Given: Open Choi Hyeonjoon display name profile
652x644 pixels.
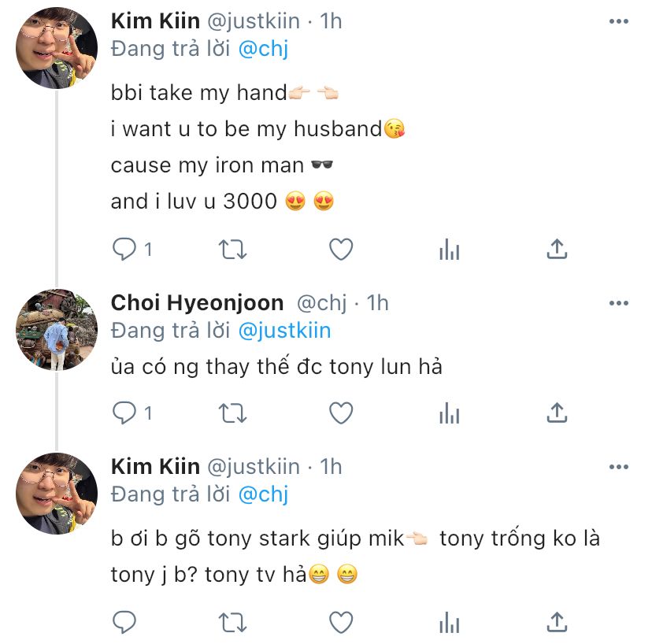Looking at the screenshot, I should point(197,303).
